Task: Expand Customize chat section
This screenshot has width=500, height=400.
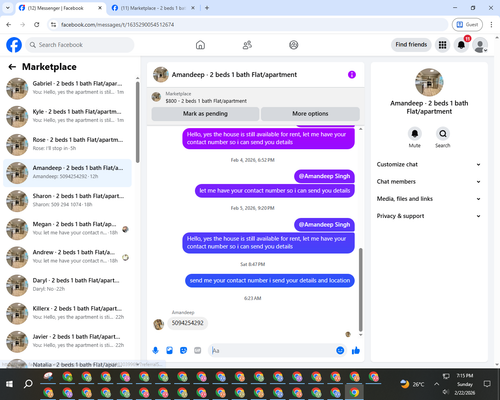Action: tap(429, 164)
